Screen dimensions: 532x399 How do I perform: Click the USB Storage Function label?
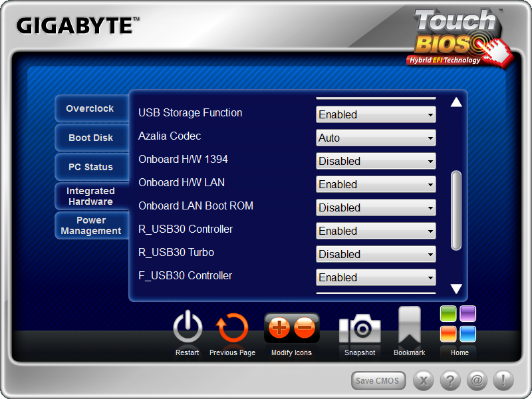tap(190, 112)
